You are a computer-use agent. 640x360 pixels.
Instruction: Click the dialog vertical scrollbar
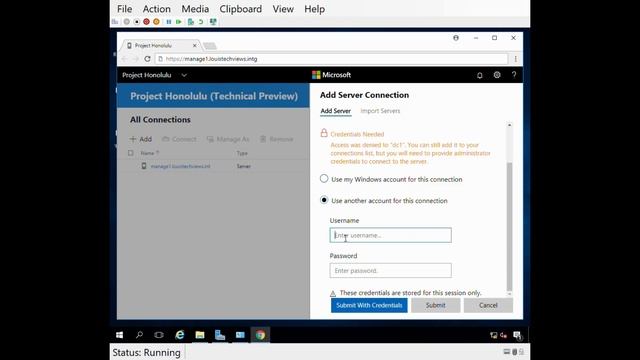point(509,227)
